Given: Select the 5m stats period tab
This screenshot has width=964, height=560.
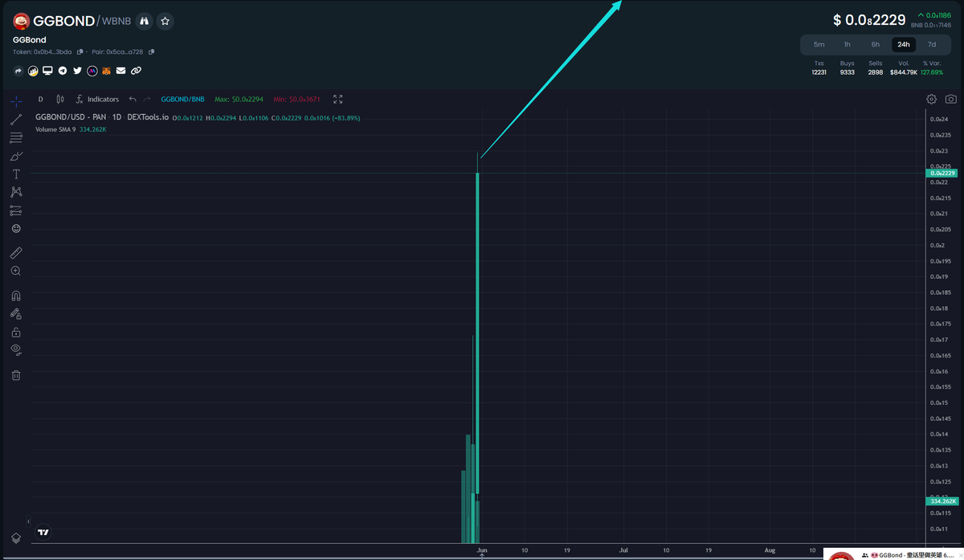Looking at the screenshot, I should click(x=819, y=45).
